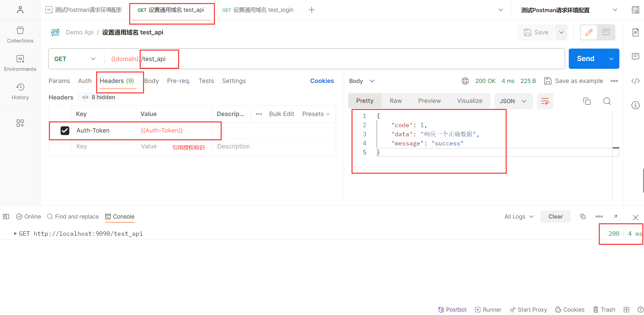Toggle the sidebar icon in status bar

pos(6,217)
